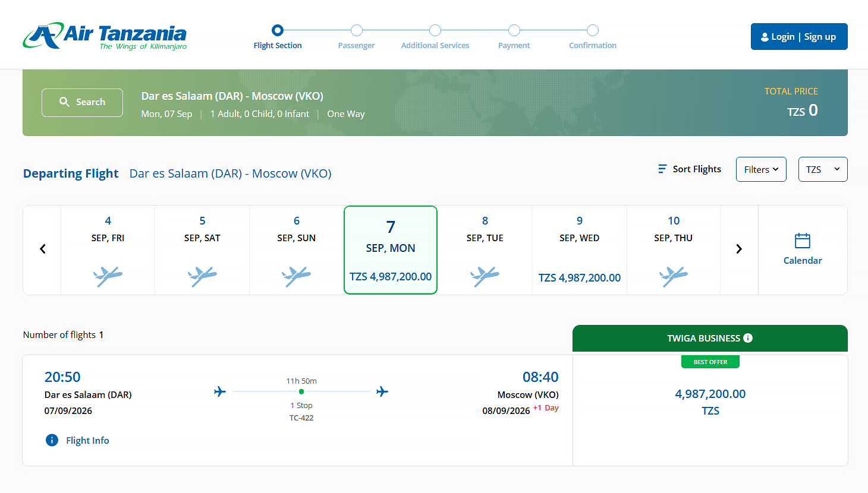
Task: Click the green stop dot on route
Action: (x=301, y=391)
